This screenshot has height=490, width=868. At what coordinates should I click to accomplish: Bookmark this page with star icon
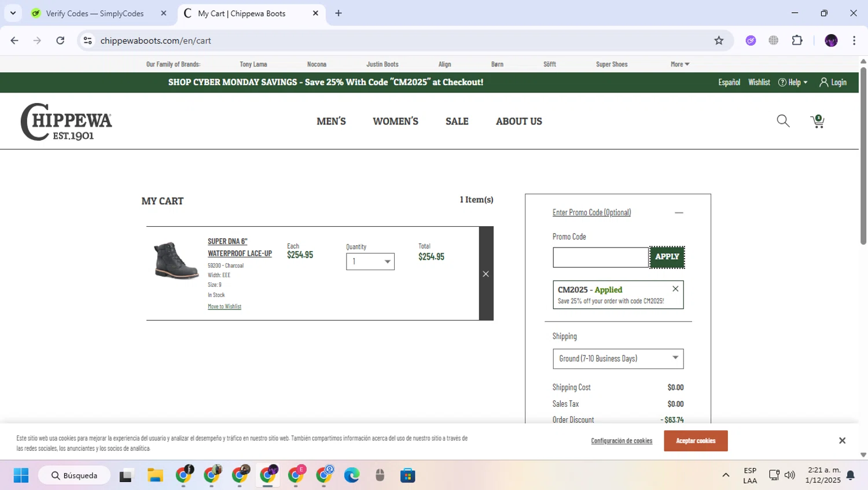click(719, 40)
